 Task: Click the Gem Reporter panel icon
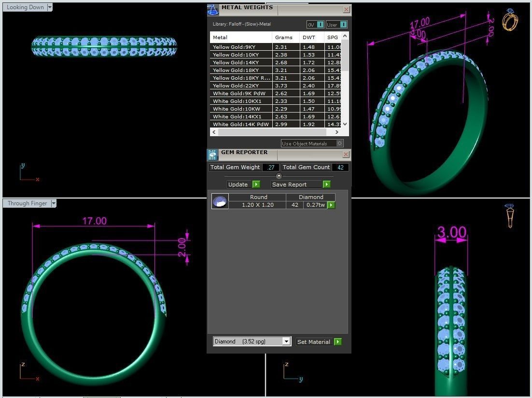tap(212, 155)
